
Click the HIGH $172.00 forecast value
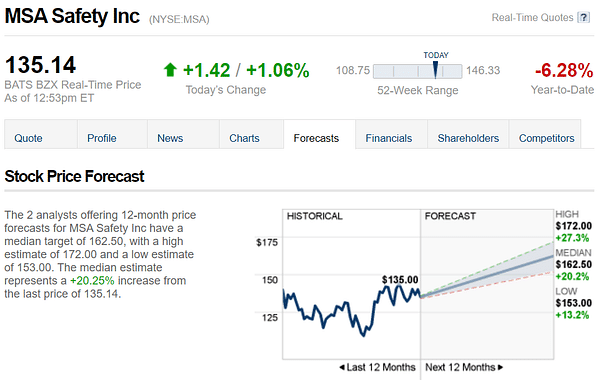coord(574,226)
